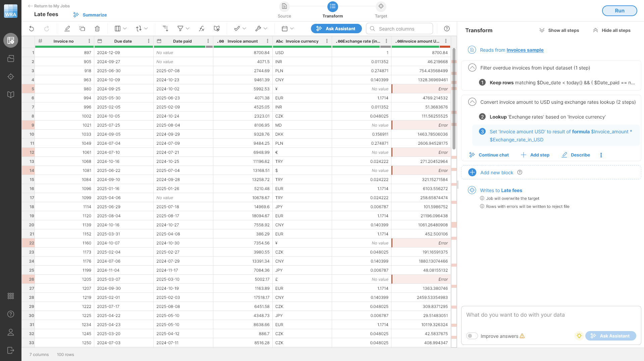
Task: Open the date tools dropdown
Action: (287, 29)
